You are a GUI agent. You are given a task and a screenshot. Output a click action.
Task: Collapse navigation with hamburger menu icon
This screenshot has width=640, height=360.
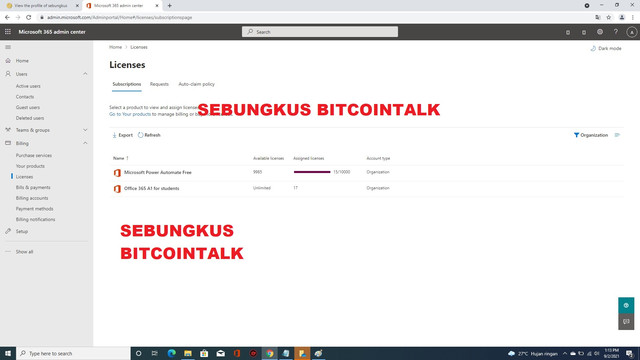tap(8, 47)
